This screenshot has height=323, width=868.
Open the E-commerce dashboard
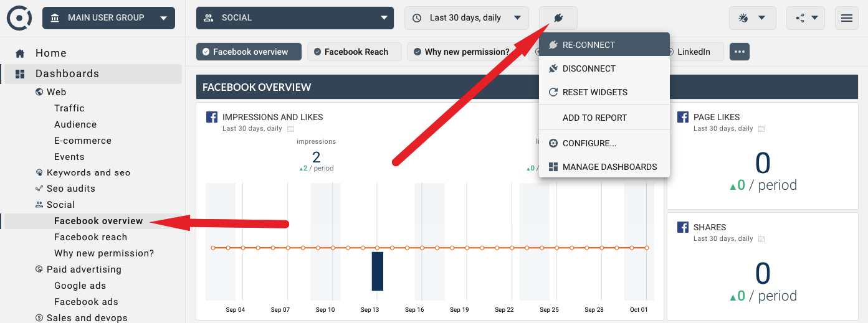coord(83,141)
